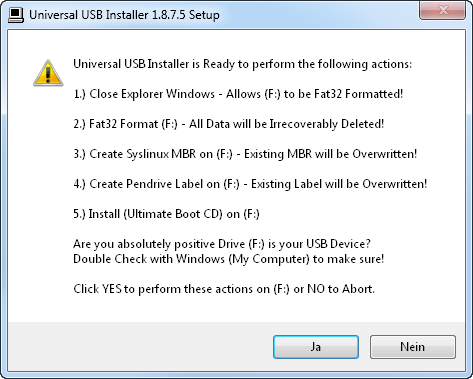Click the 'Existing Label will be Overwritten!' text
473x379 pixels.
339,184
